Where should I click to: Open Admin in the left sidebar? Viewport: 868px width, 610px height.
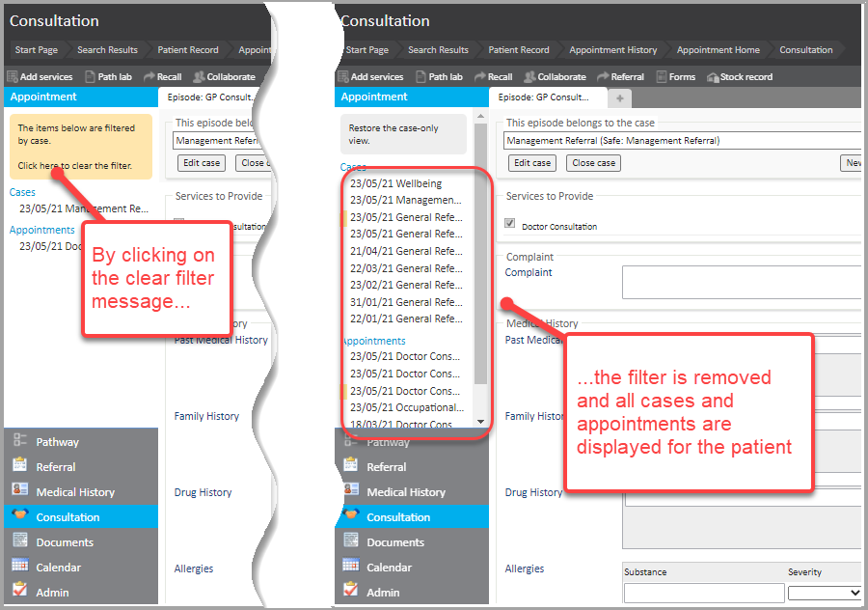[52, 593]
